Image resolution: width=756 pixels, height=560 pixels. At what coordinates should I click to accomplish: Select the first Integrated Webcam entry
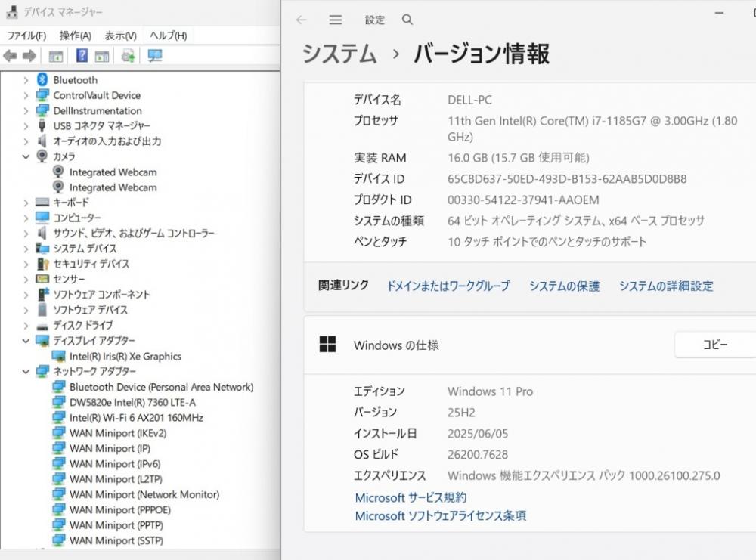(113, 172)
